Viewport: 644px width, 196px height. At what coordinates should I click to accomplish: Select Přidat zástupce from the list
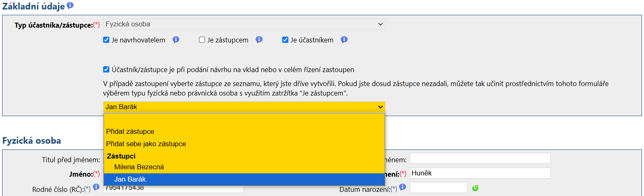coord(130,132)
